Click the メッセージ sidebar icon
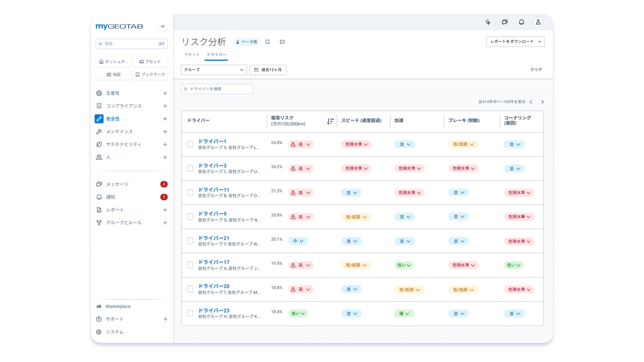Image resolution: width=644 pixels, height=362 pixels. pos(99,184)
